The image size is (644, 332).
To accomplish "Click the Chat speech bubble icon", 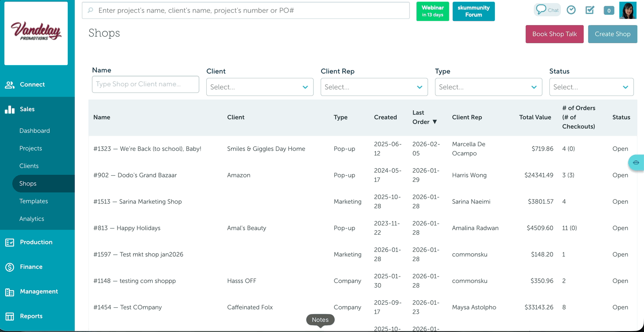I will (x=541, y=10).
